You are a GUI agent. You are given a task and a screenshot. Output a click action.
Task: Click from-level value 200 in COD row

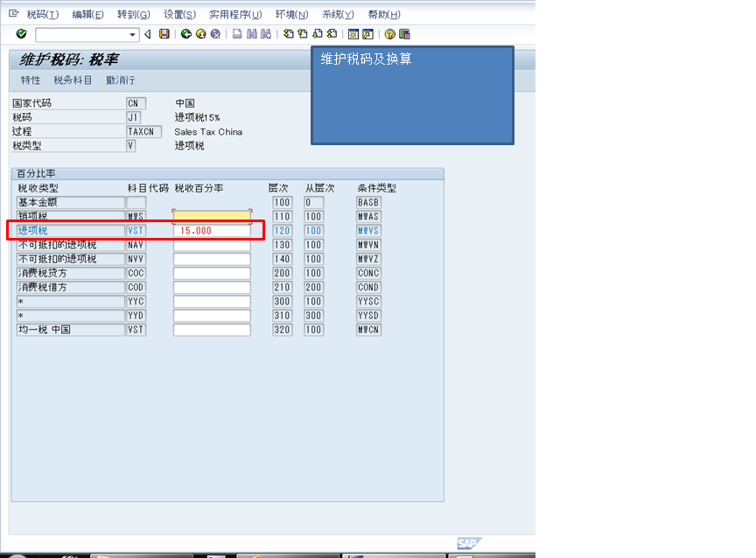pyautogui.click(x=313, y=287)
